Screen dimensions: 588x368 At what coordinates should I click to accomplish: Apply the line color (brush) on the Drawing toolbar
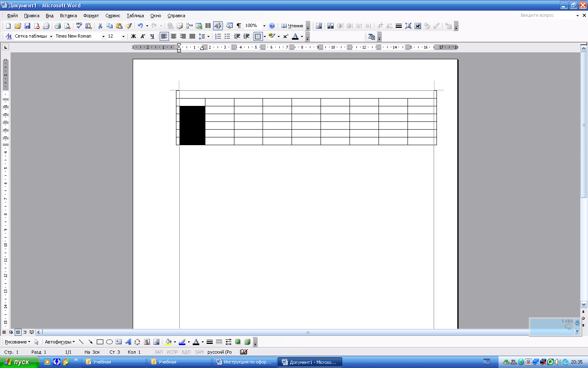point(182,342)
